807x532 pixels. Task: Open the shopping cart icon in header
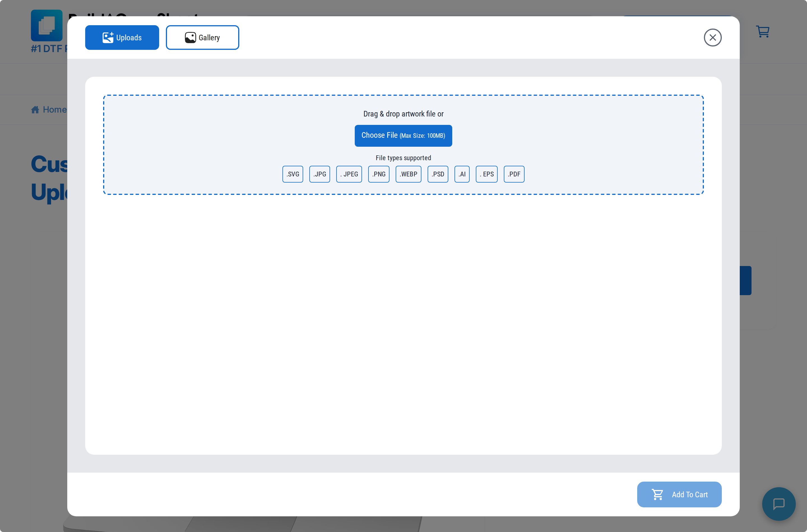pos(763,32)
